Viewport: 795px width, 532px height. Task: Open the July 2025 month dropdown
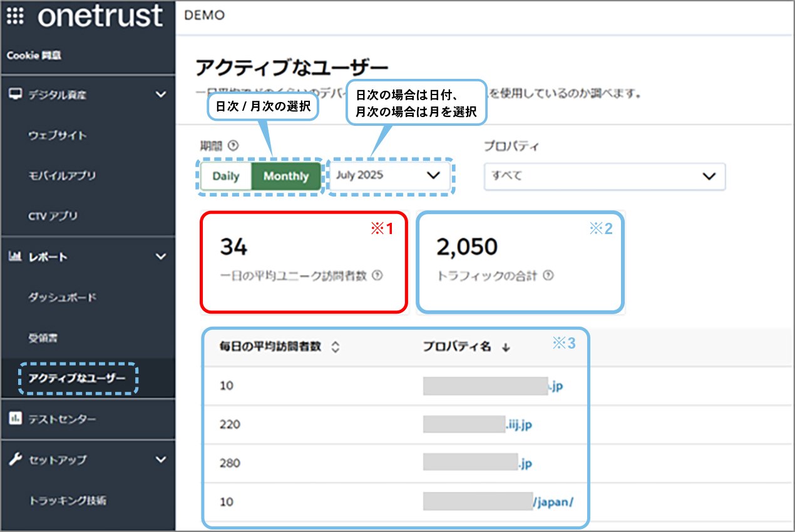point(388,176)
